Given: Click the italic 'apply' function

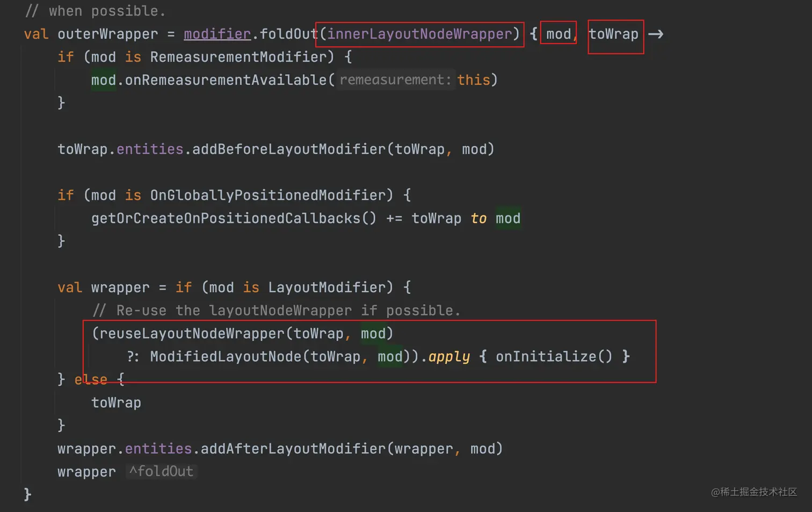Looking at the screenshot, I should [449, 357].
